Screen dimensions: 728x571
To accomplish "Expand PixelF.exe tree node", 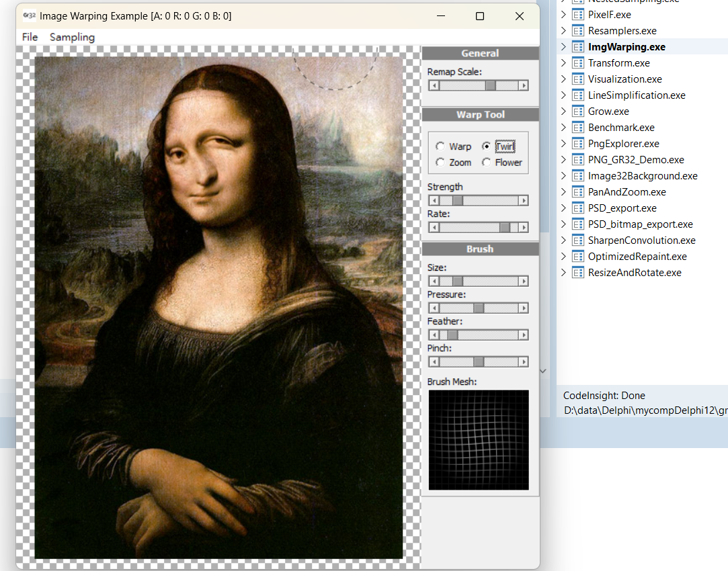I will [x=563, y=14].
